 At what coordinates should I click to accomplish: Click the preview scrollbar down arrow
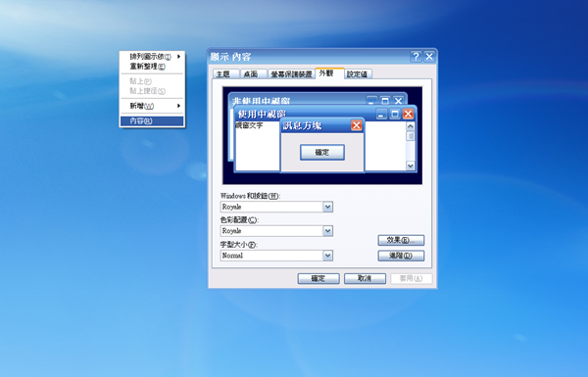[x=411, y=165]
